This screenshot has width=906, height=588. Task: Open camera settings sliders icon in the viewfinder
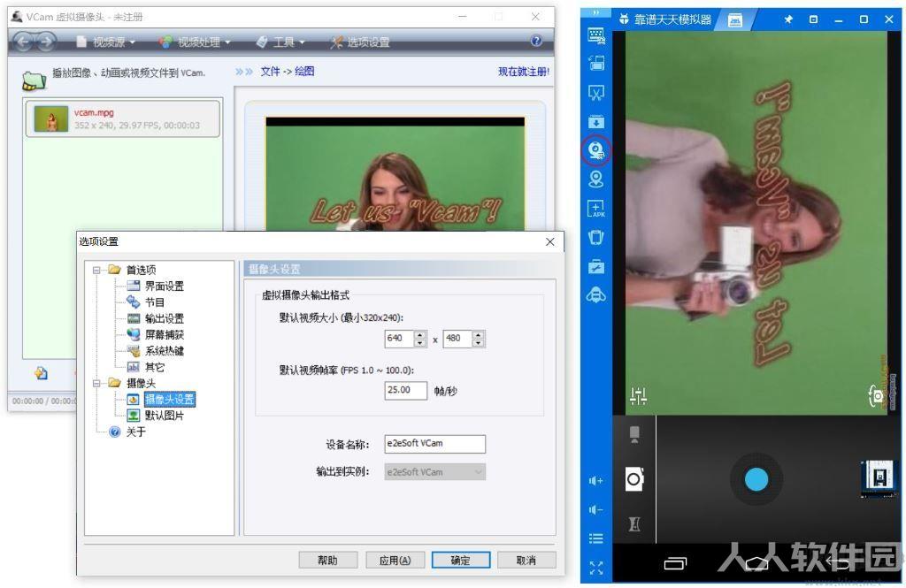[638, 395]
